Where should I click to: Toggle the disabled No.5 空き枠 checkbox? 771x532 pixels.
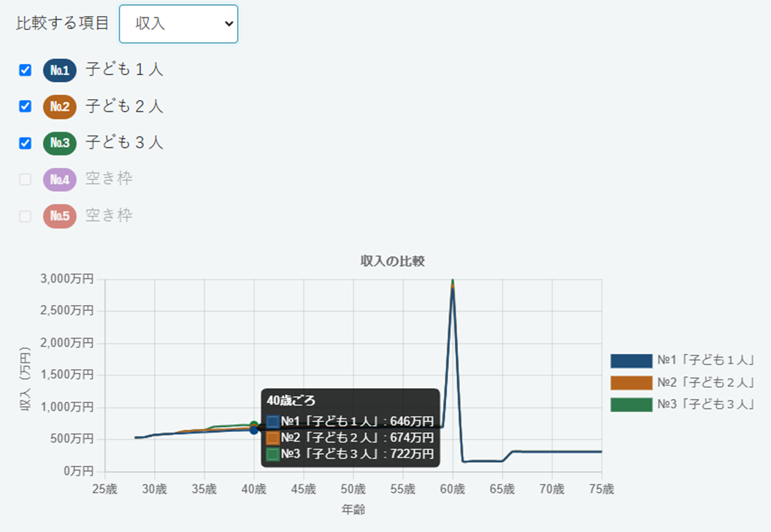(25, 216)
